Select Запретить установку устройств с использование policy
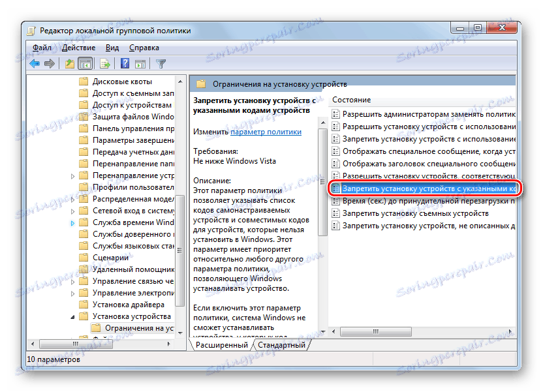The image size is (543, 392). tap(429, 139)
